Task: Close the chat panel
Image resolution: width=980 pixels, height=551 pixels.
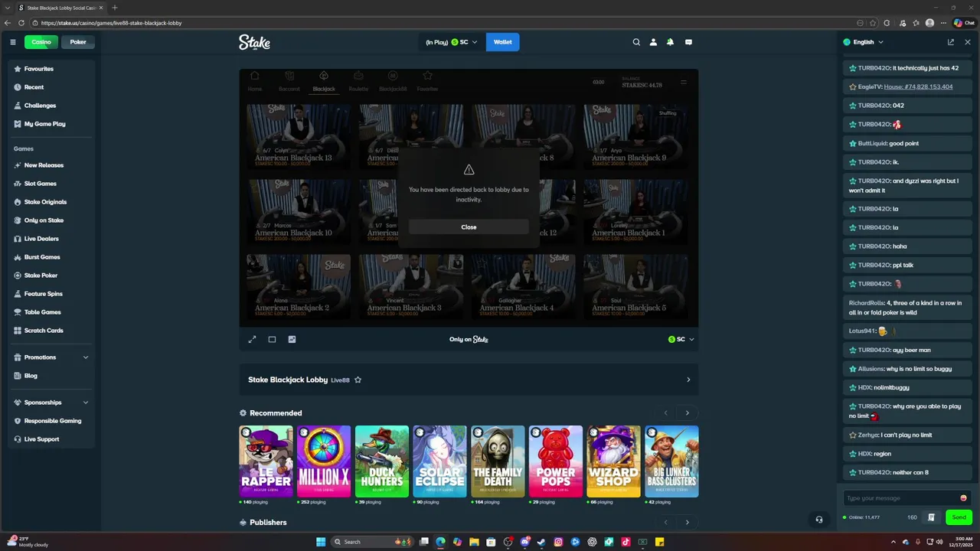Action: pyautogui.click(x=968, y=42)
